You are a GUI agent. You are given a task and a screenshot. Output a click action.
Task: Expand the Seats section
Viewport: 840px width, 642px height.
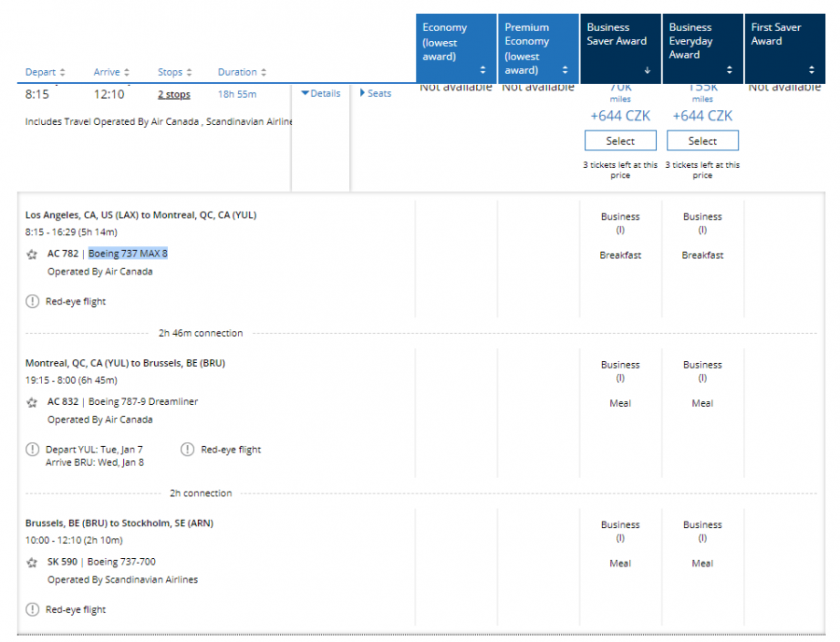coord(375,93)
